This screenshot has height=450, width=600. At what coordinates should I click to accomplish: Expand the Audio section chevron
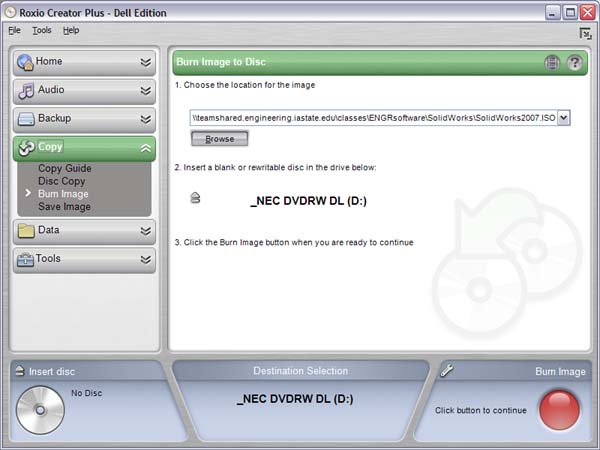point(145,91)
